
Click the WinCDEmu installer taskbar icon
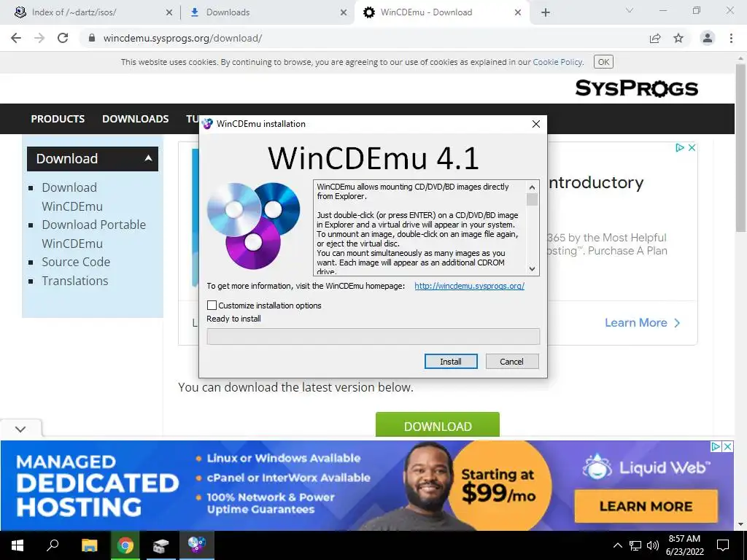tap(197, 545)
